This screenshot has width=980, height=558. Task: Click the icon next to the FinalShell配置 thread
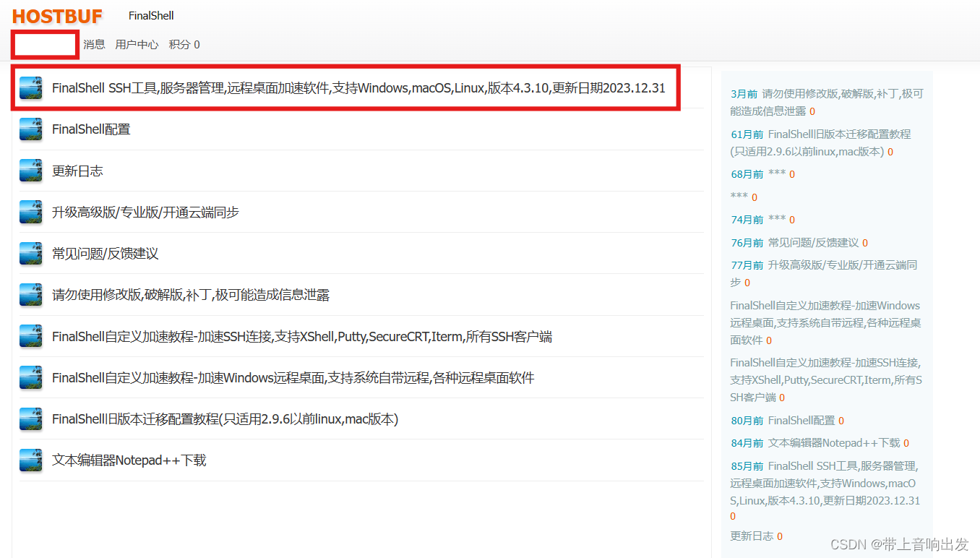click(x=30, y=129)
